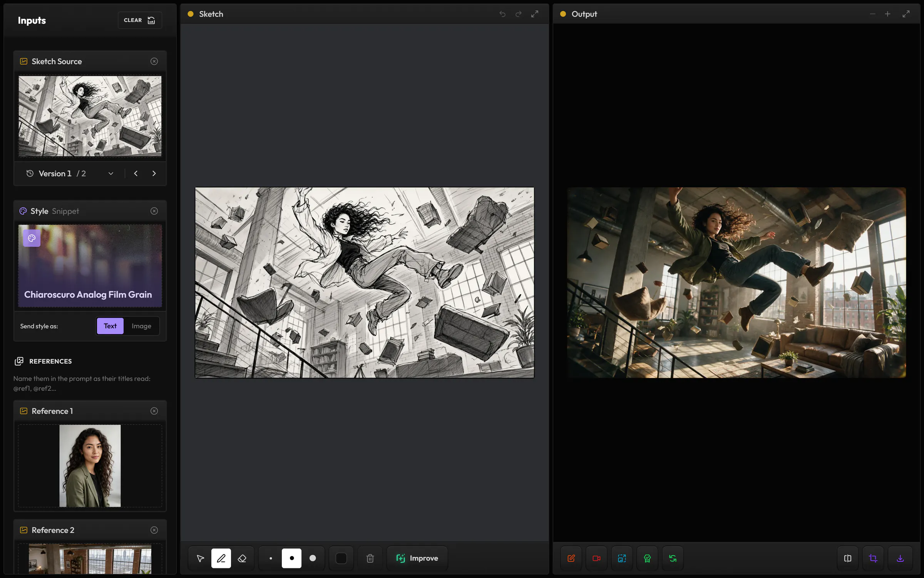
Task: Send style as Text
Action: (110, 326)
